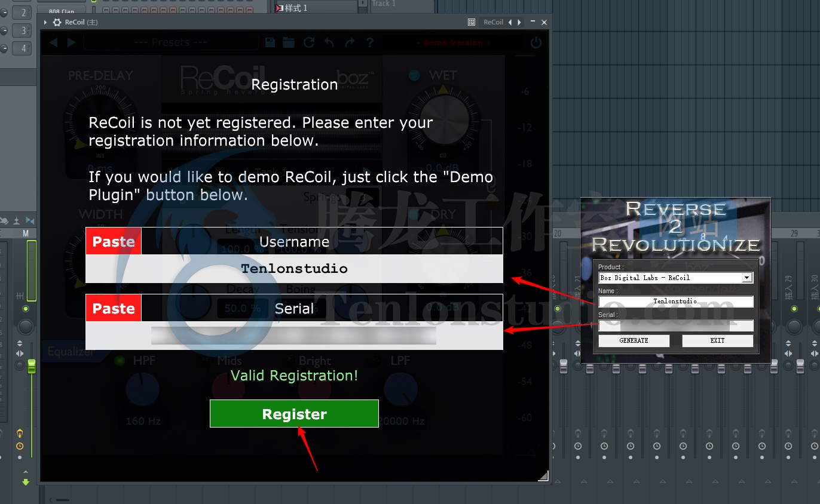Click the master track pan knob

pos(25,326)
